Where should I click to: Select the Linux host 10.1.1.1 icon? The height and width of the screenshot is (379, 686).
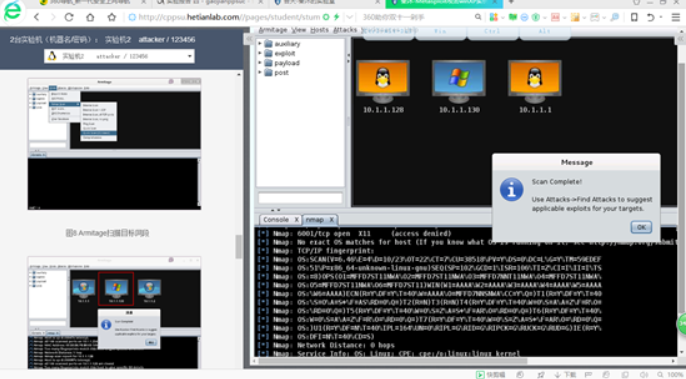coord(535,81)
